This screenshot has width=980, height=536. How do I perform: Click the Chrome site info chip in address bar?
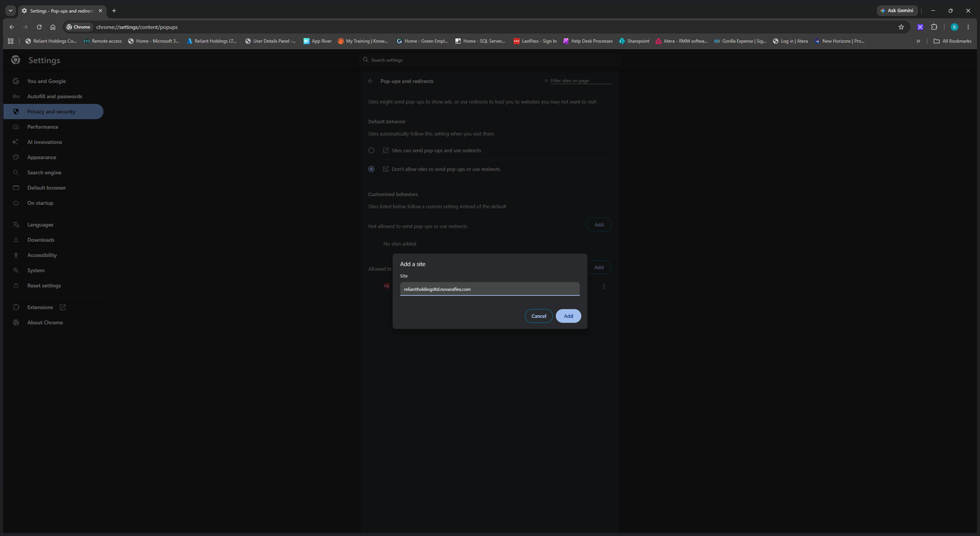tap(78, 27)
